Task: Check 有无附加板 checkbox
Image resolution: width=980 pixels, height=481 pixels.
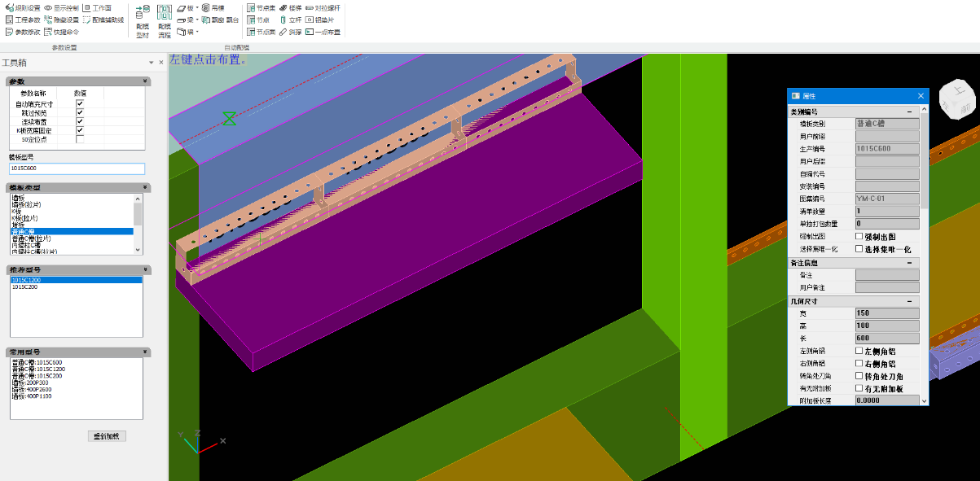Action: point(859,388)
